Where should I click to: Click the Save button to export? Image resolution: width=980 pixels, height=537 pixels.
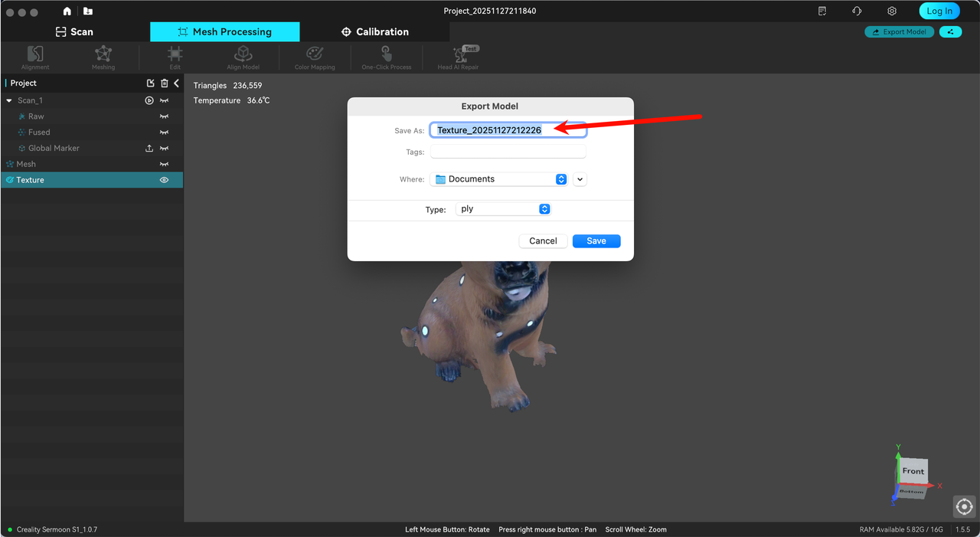596,241
